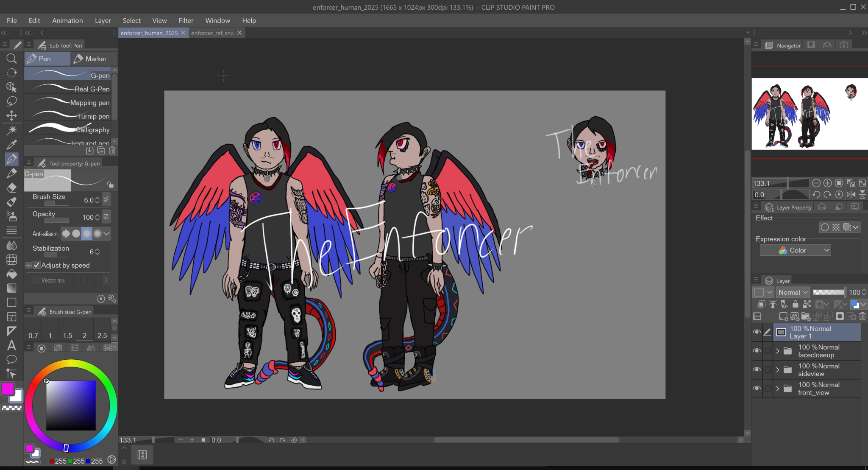The width and height of the screenshot is (868, 470).
Task: Select the Fill bucket tool
Action: (11, 274)
